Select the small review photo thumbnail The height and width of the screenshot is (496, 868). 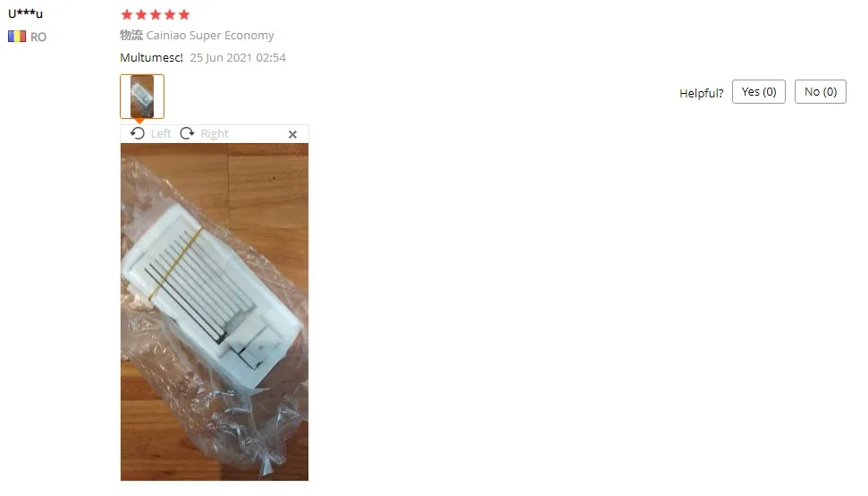click(142, 97)
